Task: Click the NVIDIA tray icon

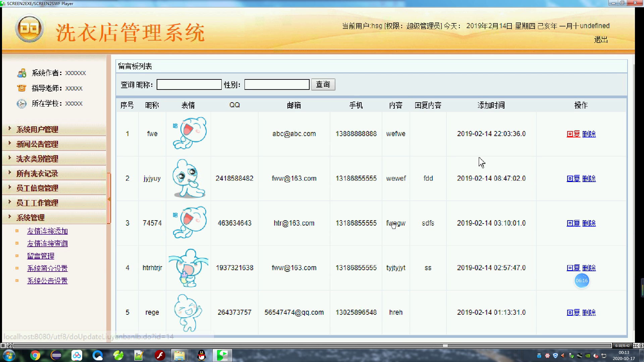Action: [x=588, y=356]
